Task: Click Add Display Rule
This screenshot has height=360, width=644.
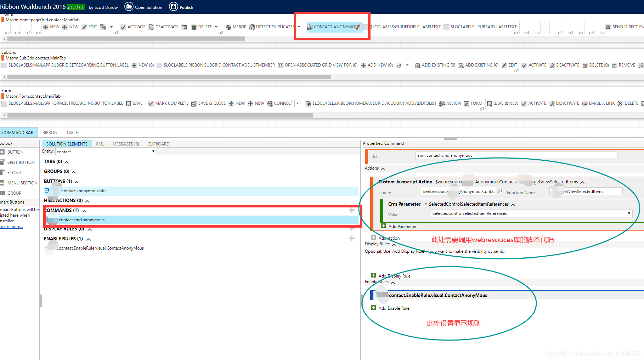Action: pos(391,276)
